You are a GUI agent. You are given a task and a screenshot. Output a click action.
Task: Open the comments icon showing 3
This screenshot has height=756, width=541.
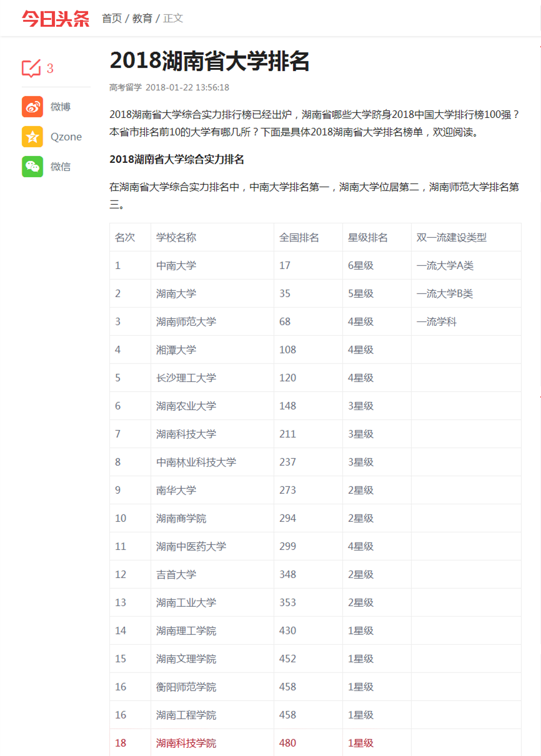[x=31, y=68]
